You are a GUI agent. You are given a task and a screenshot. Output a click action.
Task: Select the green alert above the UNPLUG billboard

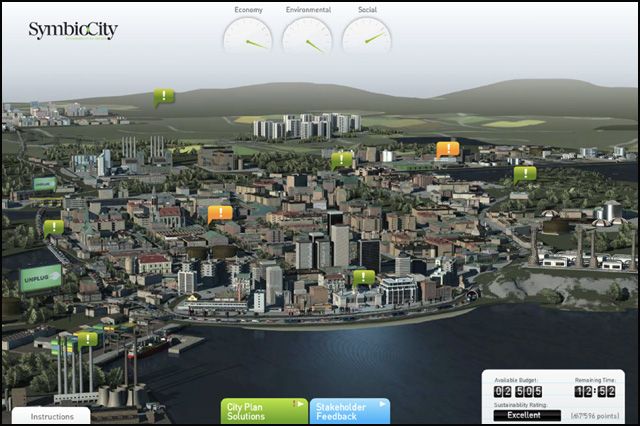click(53, 227)
